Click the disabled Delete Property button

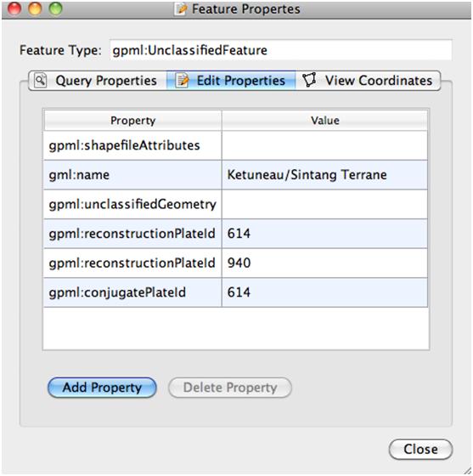230,388
